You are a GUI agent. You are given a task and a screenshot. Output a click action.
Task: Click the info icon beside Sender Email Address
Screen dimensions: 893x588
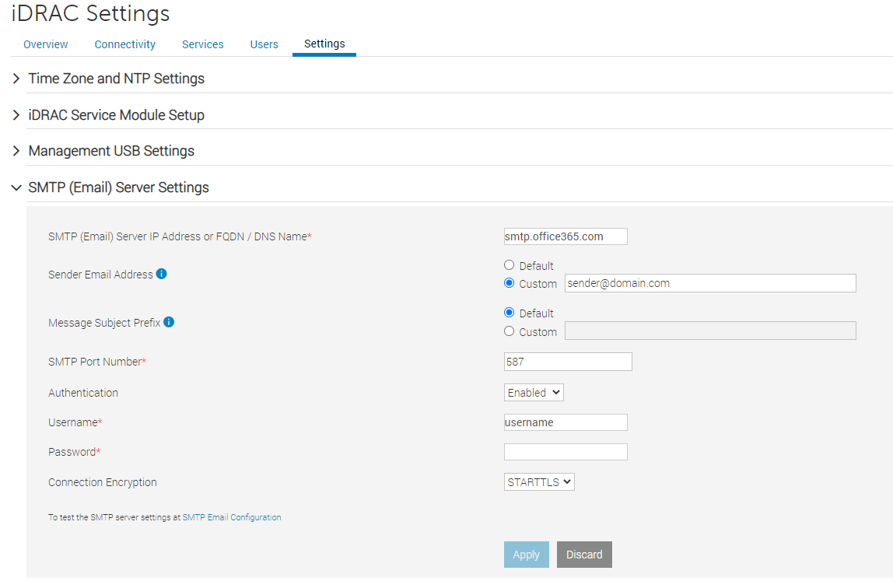click(x=163, y=274)
